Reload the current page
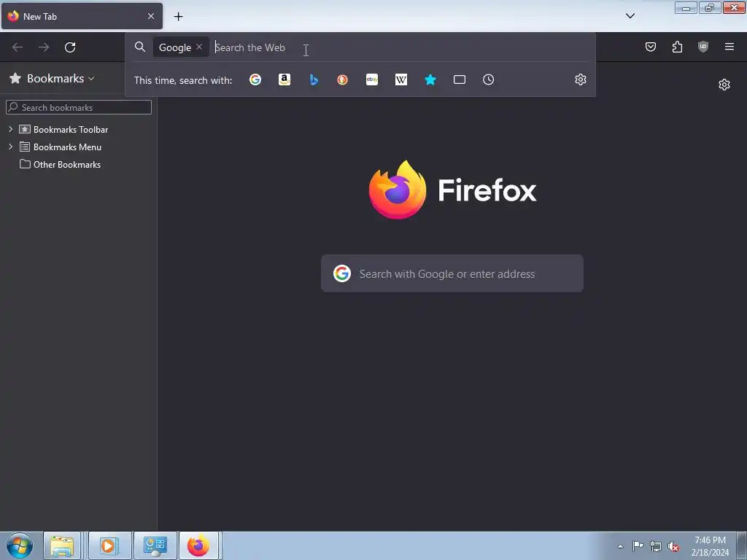The image size is (747, 560). (x=70, y=47)
